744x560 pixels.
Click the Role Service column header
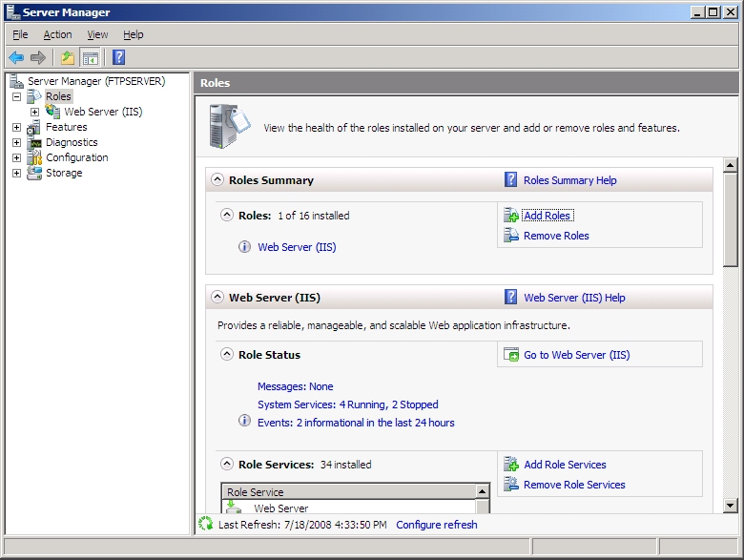(349, 492)
